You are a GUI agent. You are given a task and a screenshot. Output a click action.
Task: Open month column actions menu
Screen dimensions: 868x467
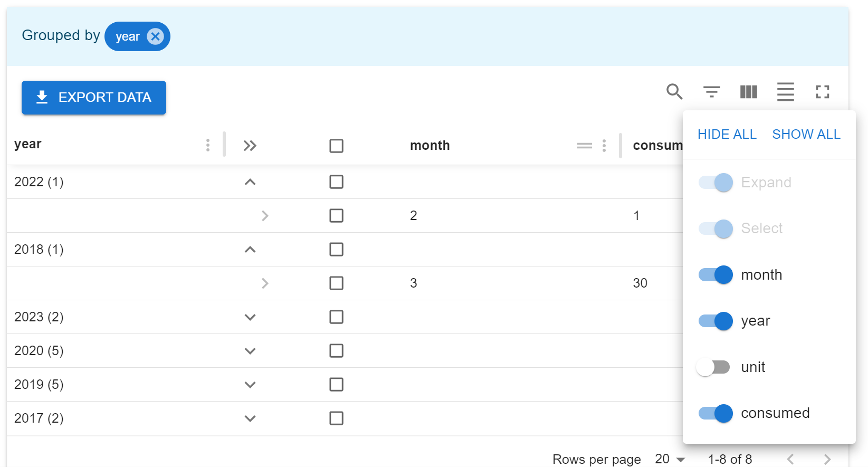click(x=604, y=146)
